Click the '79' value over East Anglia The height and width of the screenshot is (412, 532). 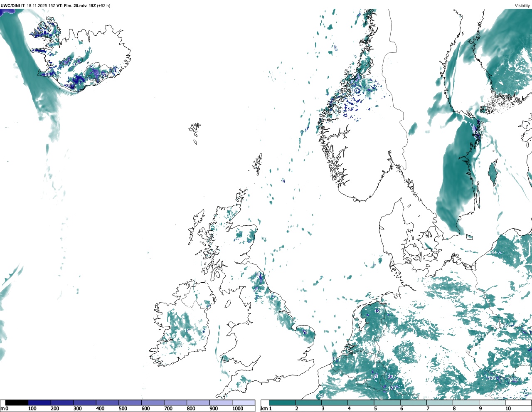[x=305, y=333]
